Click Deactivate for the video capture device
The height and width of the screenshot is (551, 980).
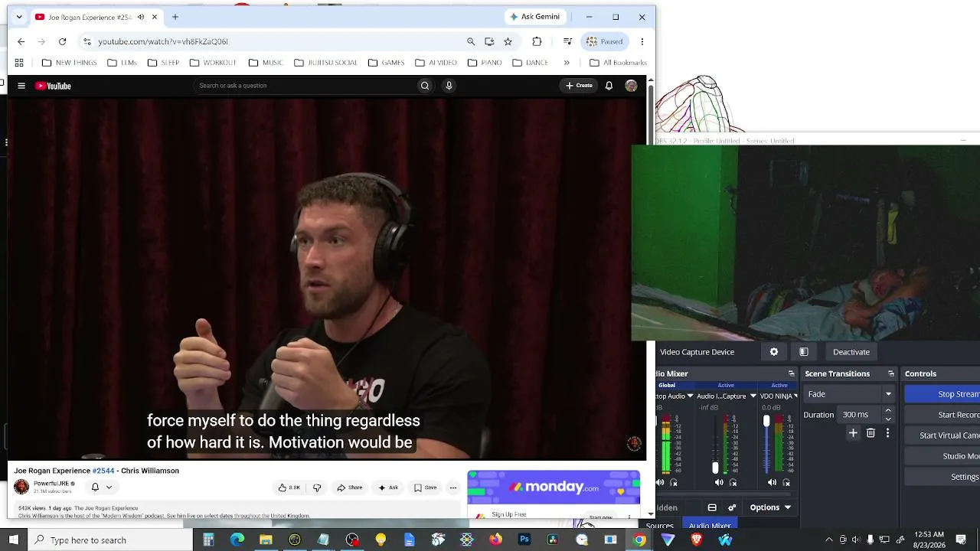click(x=851, y=352)
